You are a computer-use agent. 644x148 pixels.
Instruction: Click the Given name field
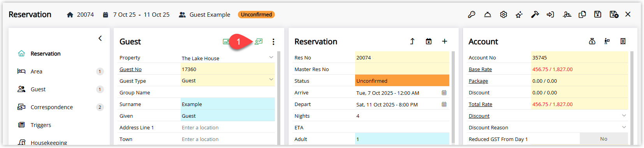[228, 116]
